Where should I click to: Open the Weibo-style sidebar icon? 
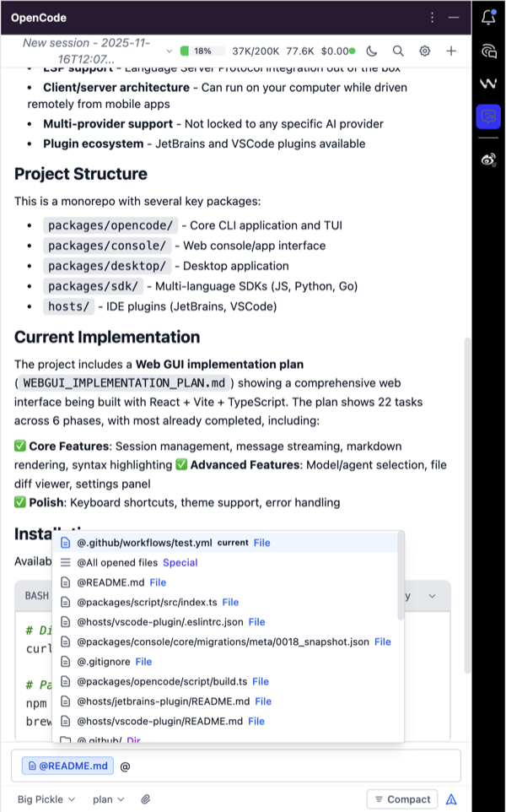point(488,160)
